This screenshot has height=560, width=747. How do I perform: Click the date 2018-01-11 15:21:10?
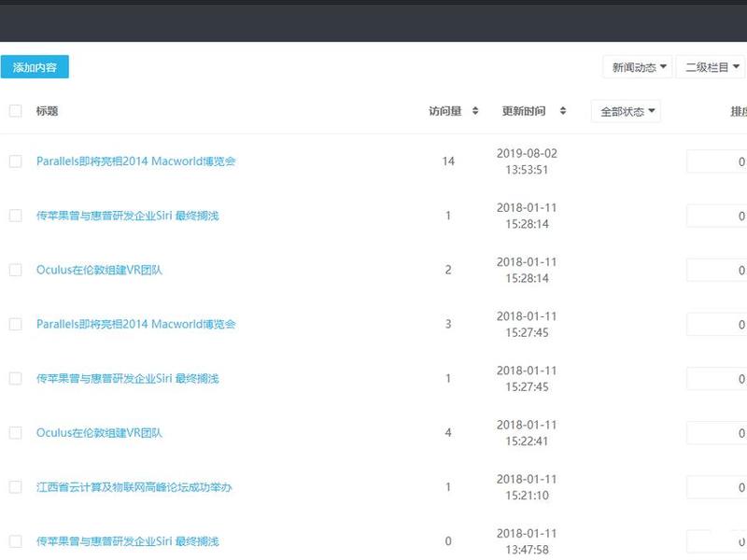point(527,487)
